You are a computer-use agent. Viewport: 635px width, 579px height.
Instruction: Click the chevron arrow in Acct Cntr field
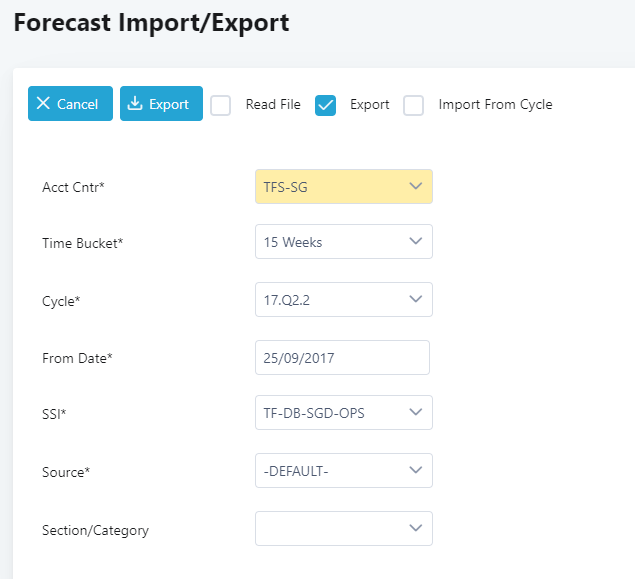[416, 187]
